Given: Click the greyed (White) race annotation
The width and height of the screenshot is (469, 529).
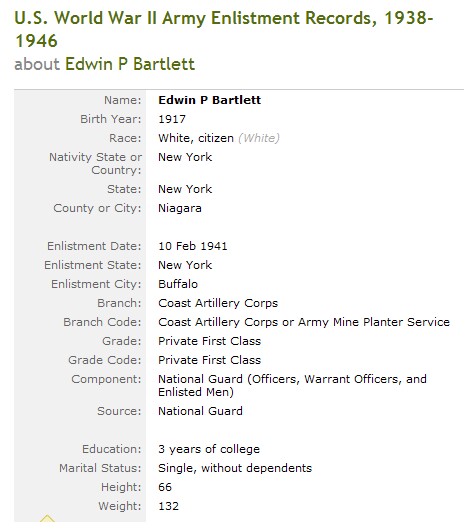Looking at the screenshot, I should click(259, 138).
